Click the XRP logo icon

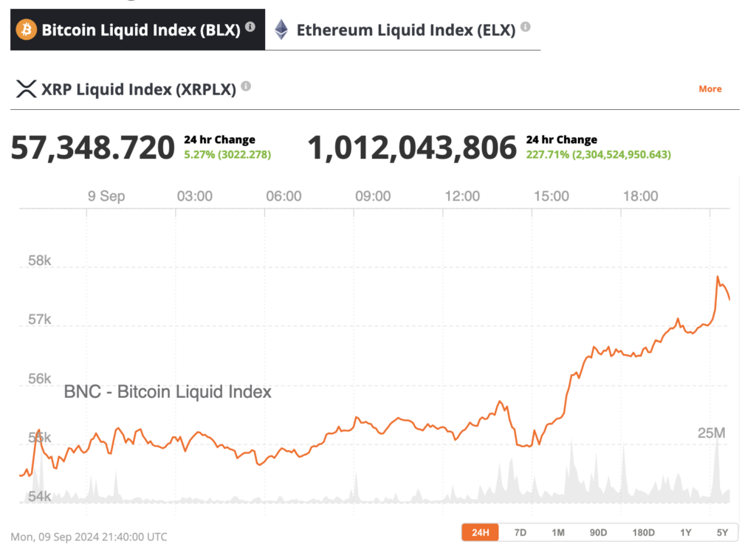tap(26, 89)
